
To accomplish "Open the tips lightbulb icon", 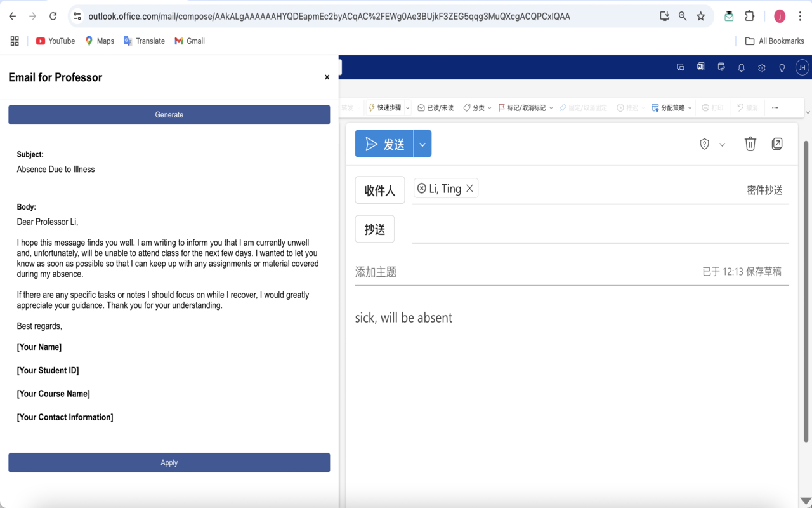I will [x=782, y=67].
